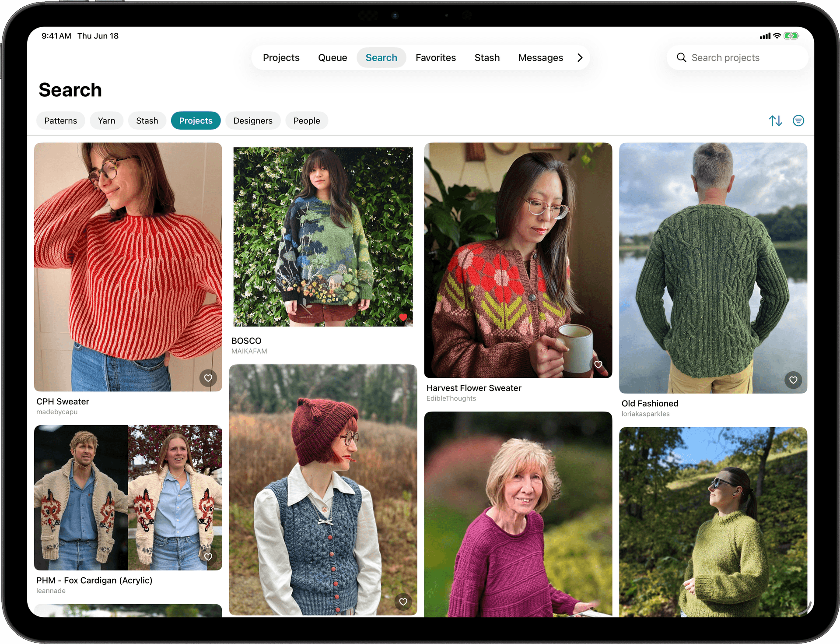
Task: Open user loriakasparkles
Action: pyautogui.click(x=645, y=414)
